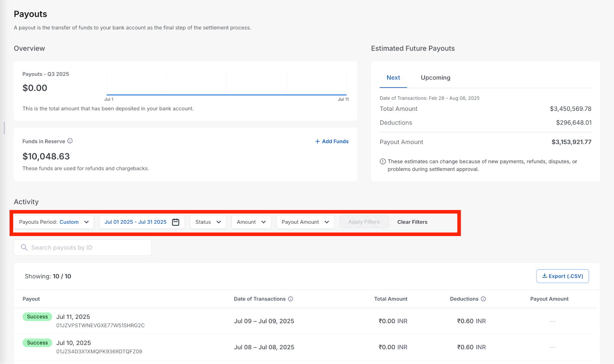Click info icon next to Date of Transactions
Screen dimensions: 614x364
290,299
